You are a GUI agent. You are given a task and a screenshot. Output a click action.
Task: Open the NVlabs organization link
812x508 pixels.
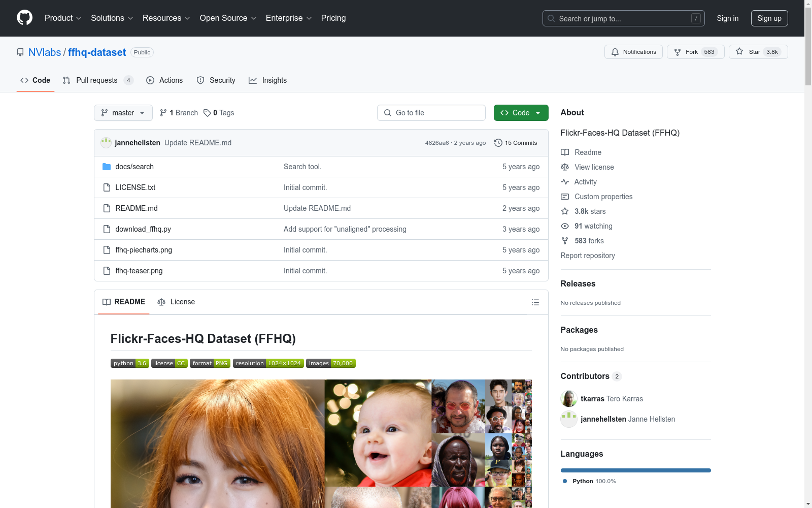(45, 52)
